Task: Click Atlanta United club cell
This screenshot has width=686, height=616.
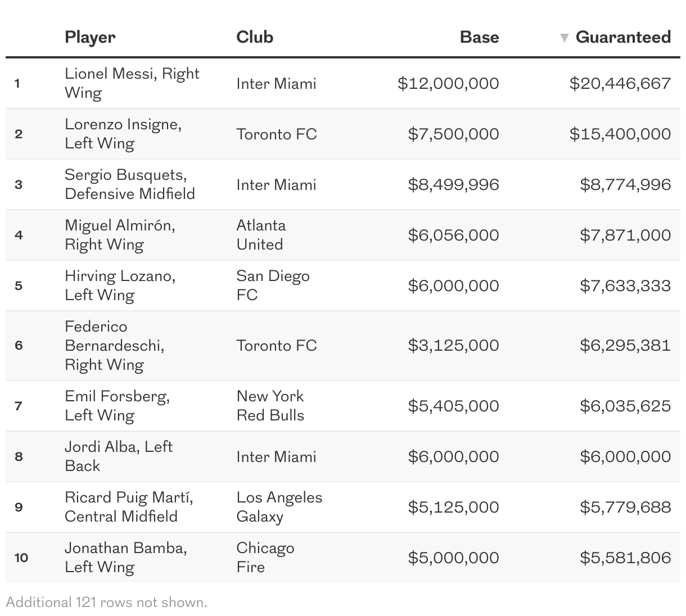Action: point(261,235)
